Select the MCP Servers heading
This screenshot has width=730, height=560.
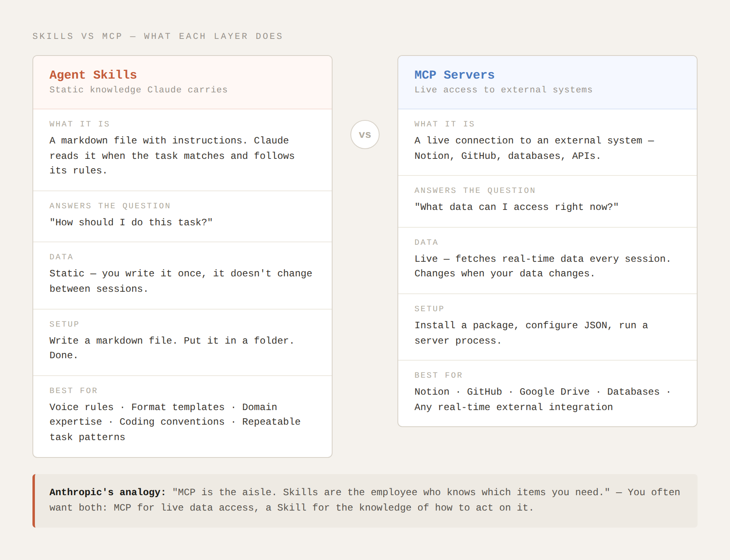point(454,75)
